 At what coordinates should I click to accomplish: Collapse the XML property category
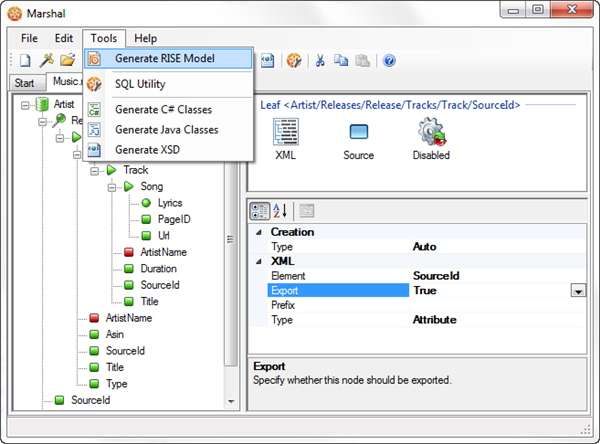tap(259, 261)
